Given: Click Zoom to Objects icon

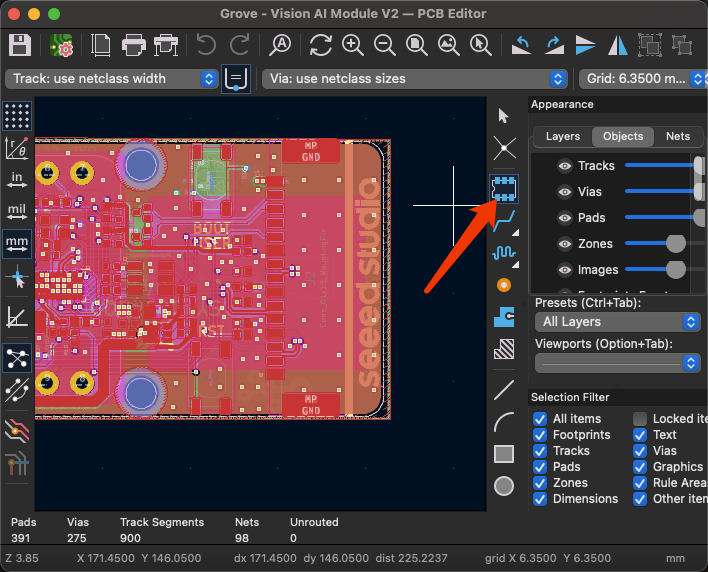Looking at the screenshot, I should 449,45.
